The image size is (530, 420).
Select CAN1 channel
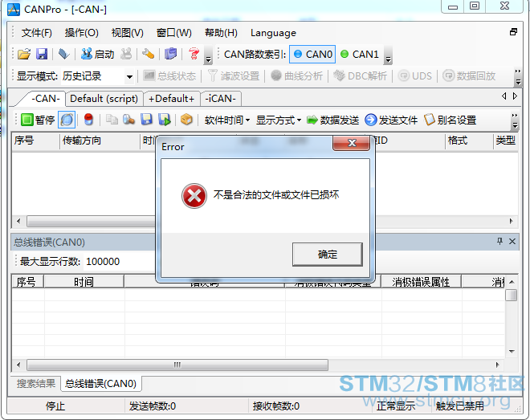coord(359,54)
